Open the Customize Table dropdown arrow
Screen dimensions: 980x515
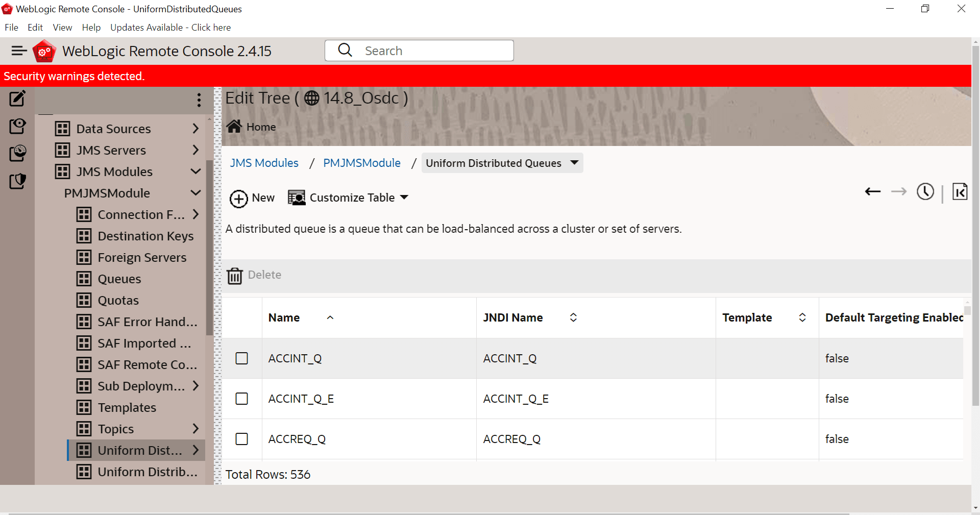click(x=404, y=198)
